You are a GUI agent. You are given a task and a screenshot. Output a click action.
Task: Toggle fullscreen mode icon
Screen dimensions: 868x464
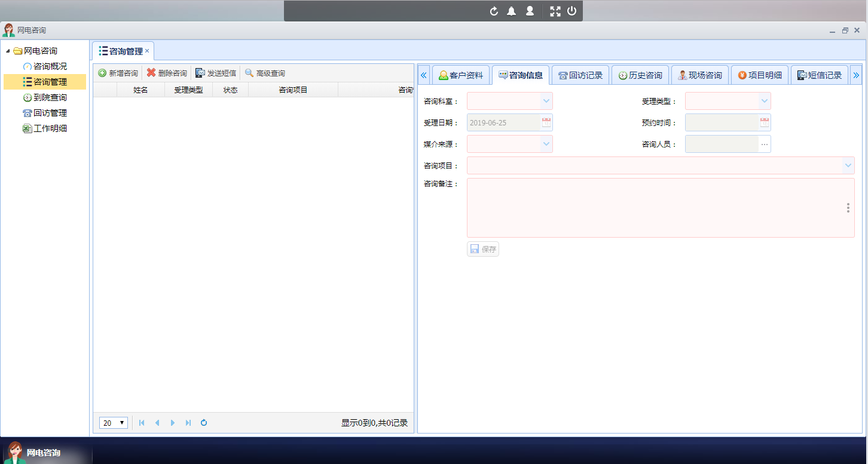[x=555, y=11]
